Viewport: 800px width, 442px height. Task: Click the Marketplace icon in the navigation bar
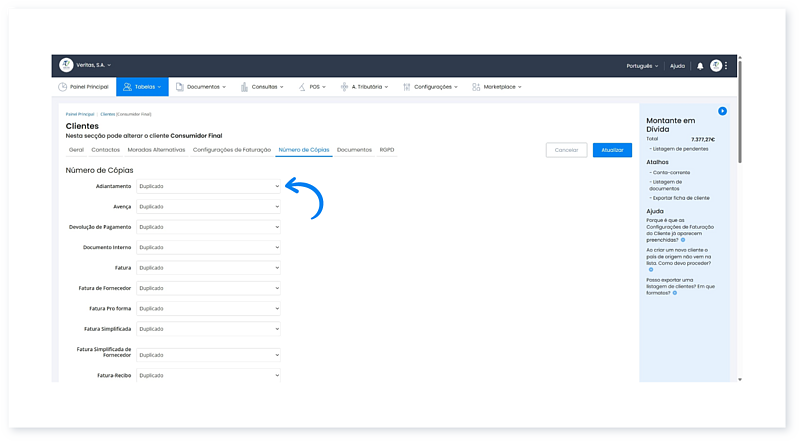[x=477, y=87]
